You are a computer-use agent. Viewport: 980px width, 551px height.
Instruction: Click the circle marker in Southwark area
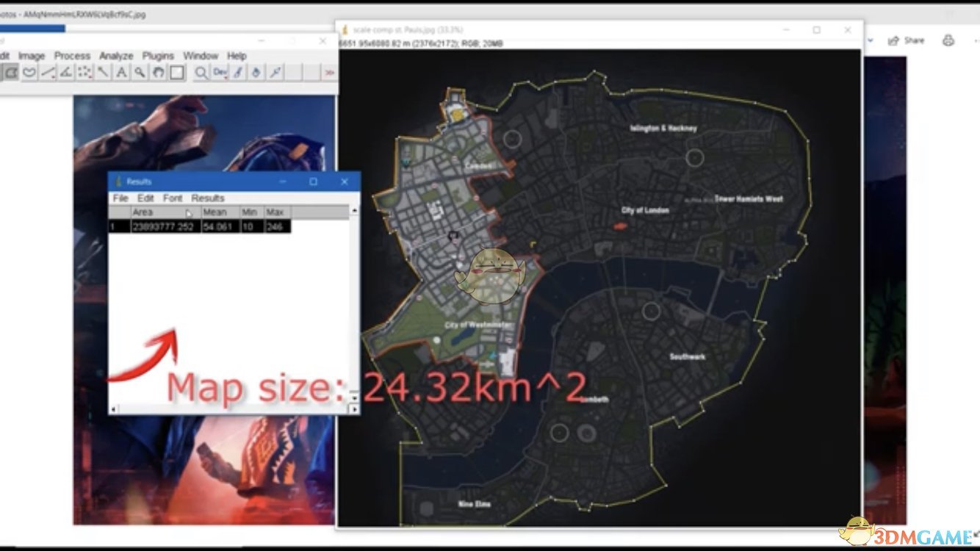point(651,311)
